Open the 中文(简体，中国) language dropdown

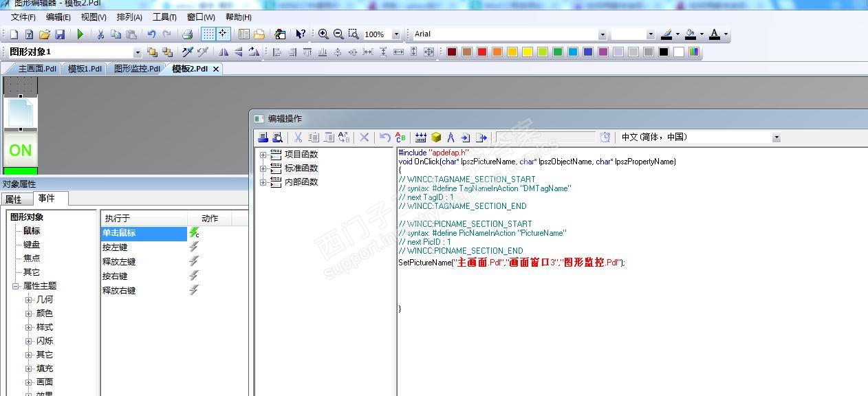click(x=777, y=137)
